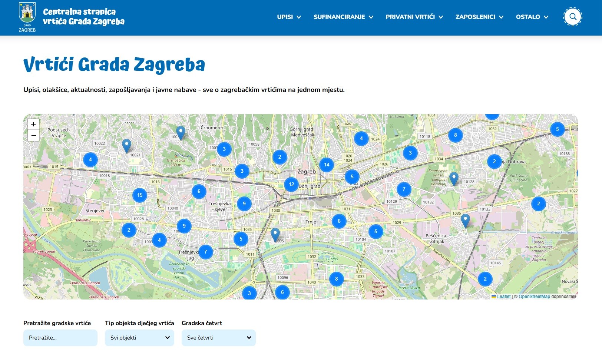Expand the UPISI menu
This screenshot has width=602, height=364.
289,17
